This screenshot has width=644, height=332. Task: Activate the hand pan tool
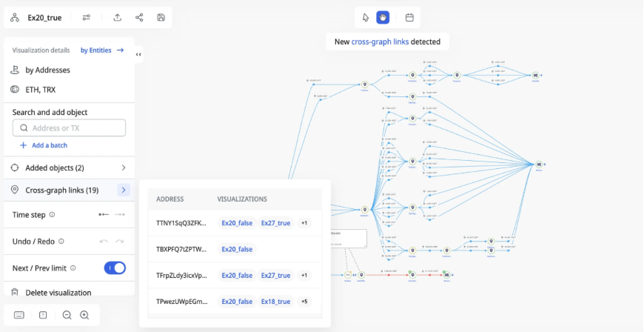383,17
